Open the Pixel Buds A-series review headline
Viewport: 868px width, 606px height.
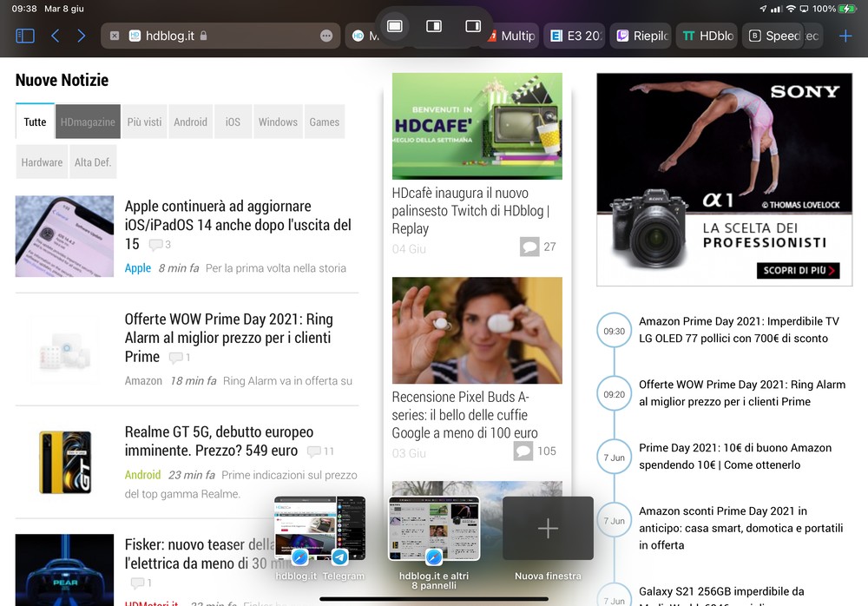[465, 415]
